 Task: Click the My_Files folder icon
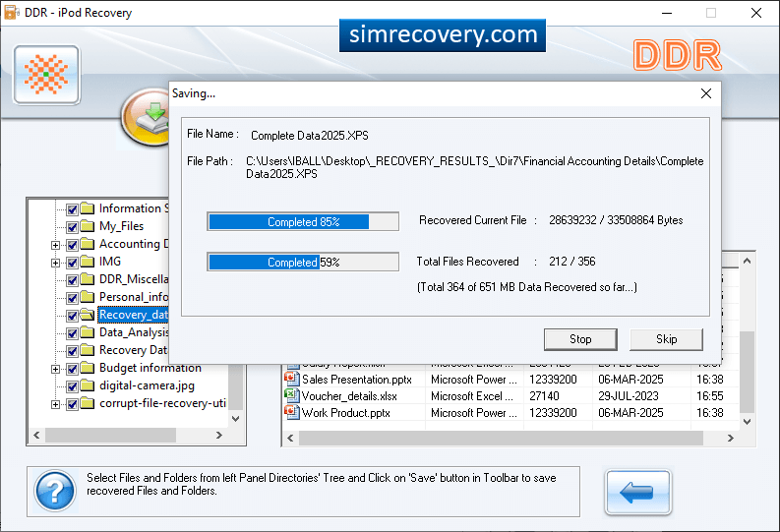(x=88, y=226)
